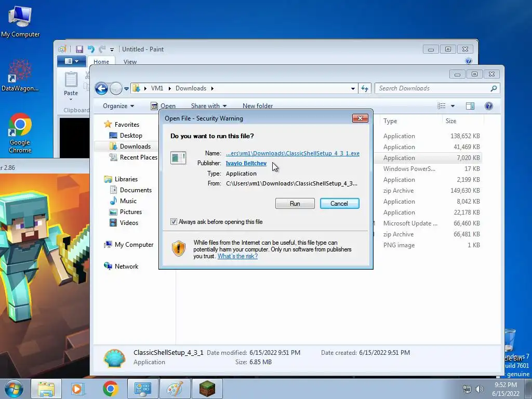Switch to the Home tab in Paint
The height and width of the screenshot is (399, 532).
click(x=101, y=62)
